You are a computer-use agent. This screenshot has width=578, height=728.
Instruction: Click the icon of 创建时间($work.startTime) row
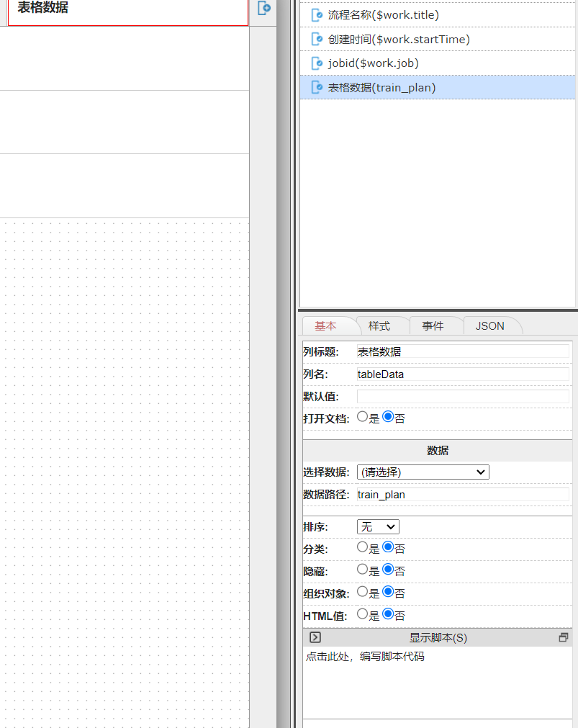click(x=317, y=39)
